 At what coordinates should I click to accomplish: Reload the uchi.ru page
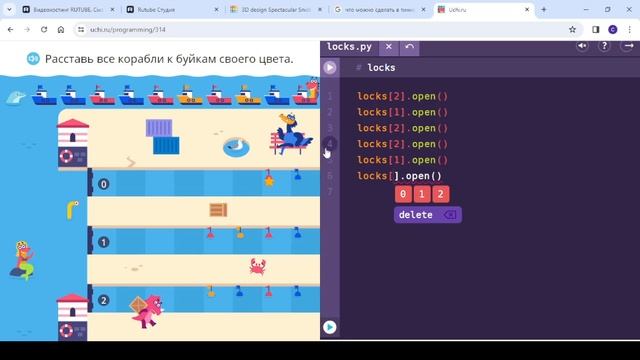pos(44,29)
